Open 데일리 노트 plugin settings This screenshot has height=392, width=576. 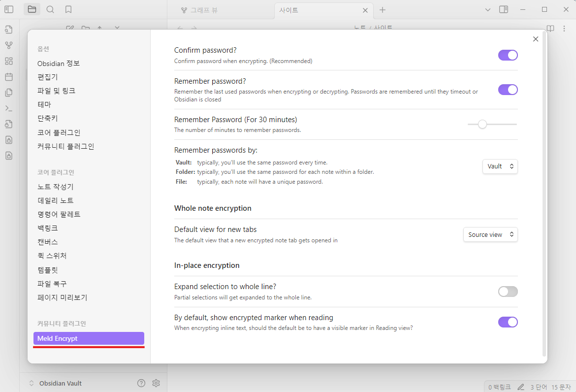tap(56, 200)
